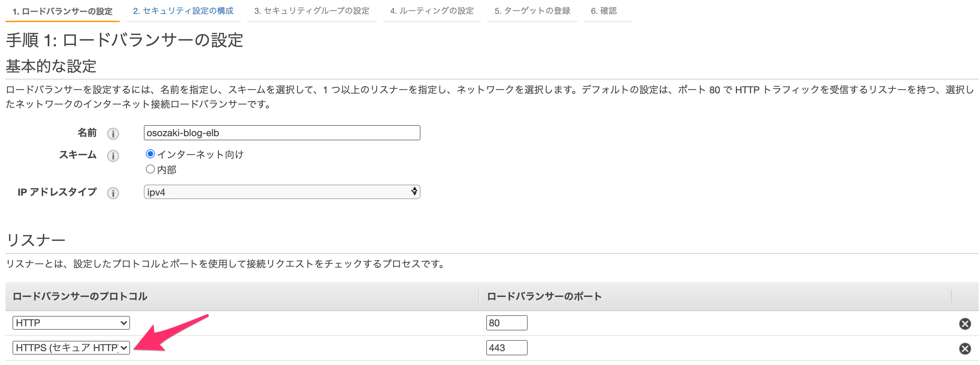Click the info icon beside スキーム

113,156
